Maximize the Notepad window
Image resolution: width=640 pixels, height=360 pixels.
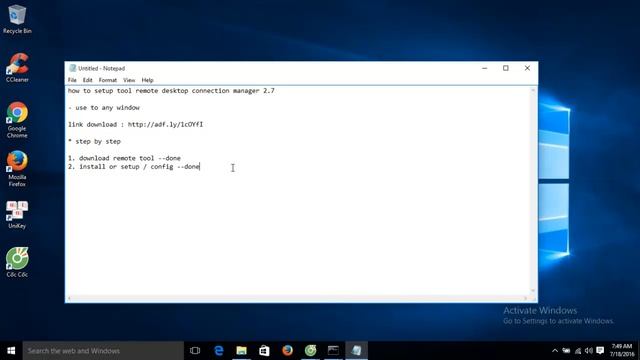(506, 68)
